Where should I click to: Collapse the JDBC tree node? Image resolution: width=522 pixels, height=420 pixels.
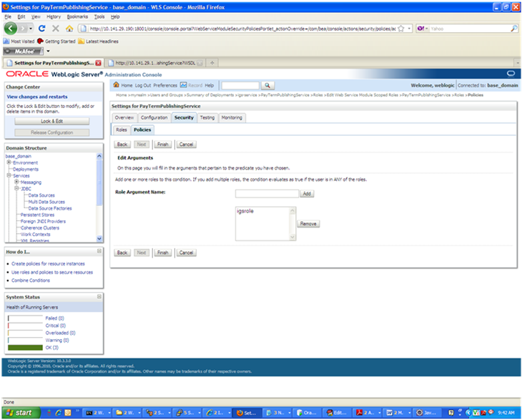(x=16, y=188)
